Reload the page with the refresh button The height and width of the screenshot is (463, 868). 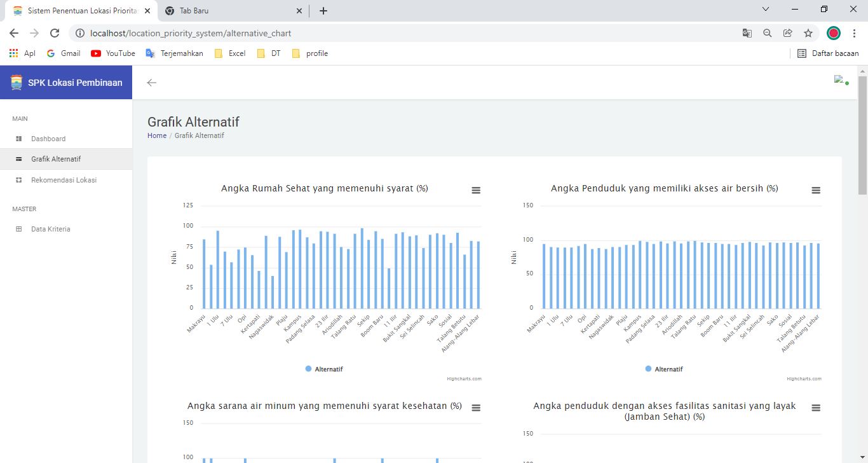pyautogui.click(x=55, y=33)
